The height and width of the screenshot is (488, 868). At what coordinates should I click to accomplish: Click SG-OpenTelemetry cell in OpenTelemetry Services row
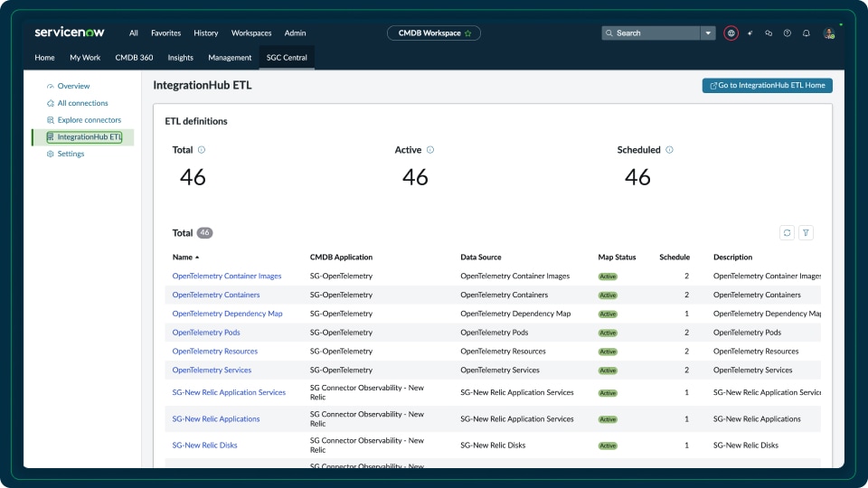341,371
